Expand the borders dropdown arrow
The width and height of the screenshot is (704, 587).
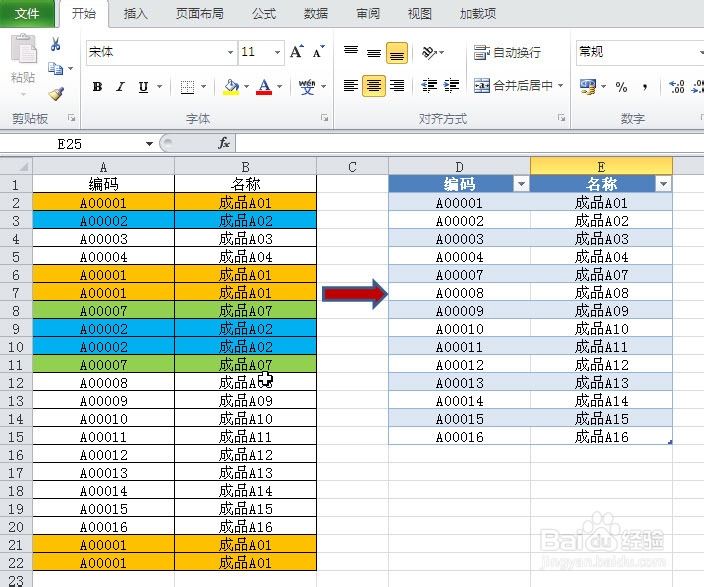[203, 86]
